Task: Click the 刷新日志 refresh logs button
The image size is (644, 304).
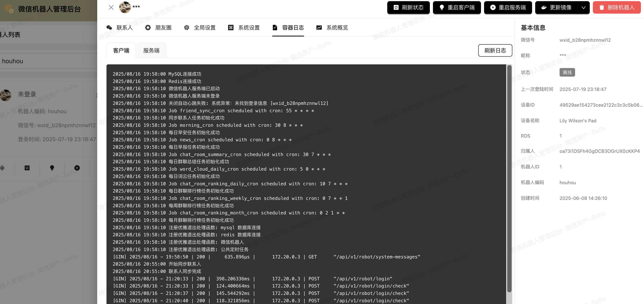Action: tap(495, 50)
